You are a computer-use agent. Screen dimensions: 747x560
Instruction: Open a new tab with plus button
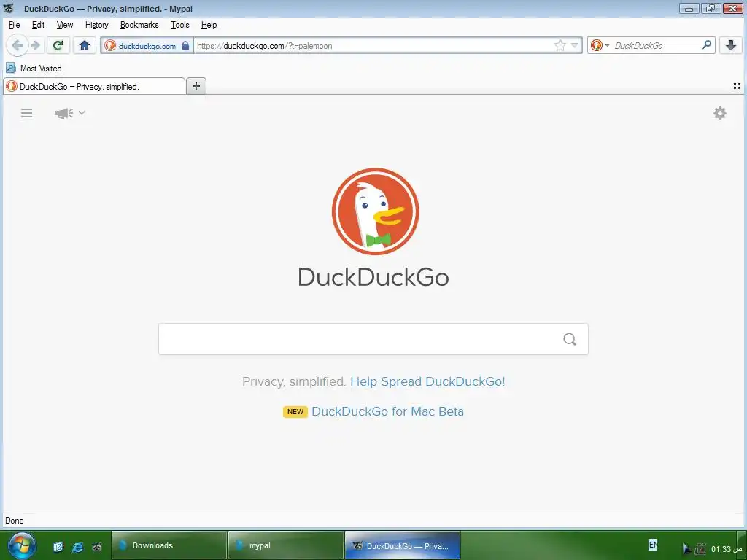click(196, 86)
